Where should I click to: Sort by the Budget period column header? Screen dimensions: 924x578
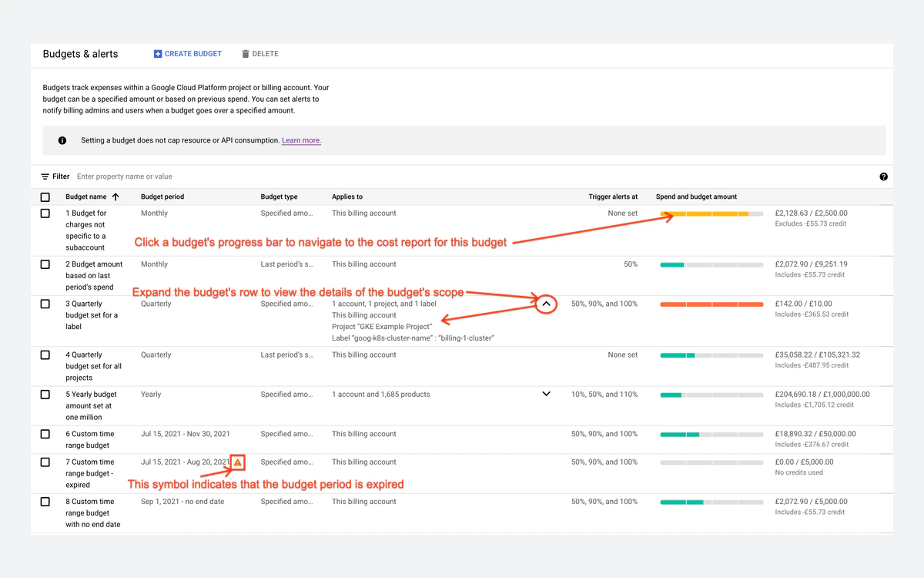tap(162, 197)
